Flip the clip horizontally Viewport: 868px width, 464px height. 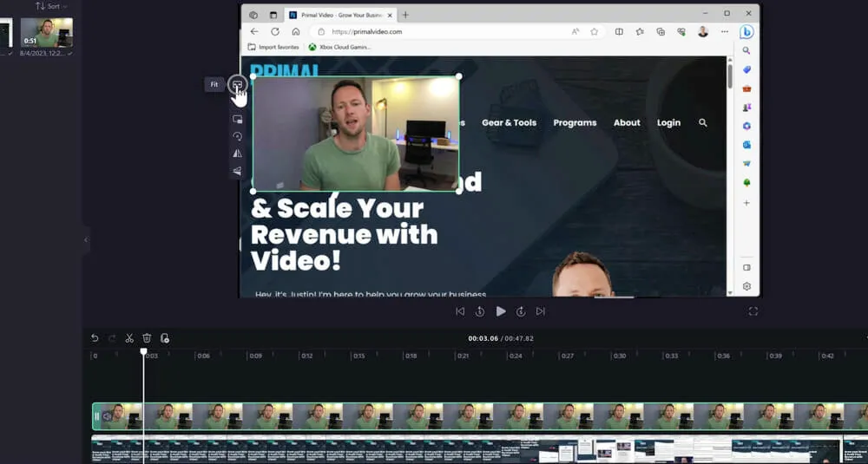click(237, 154)
